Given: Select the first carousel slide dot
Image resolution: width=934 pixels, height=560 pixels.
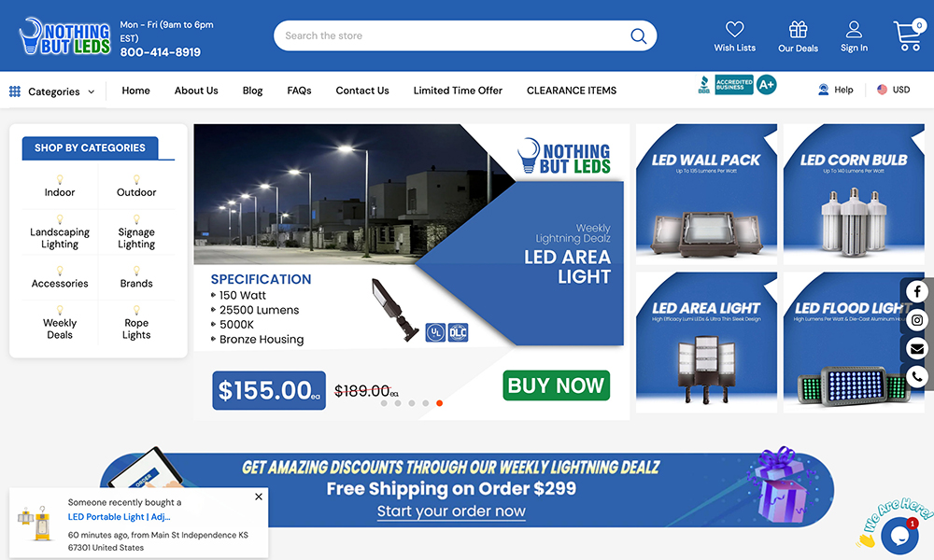Looking at the screenshot, I should coord(384,403).
